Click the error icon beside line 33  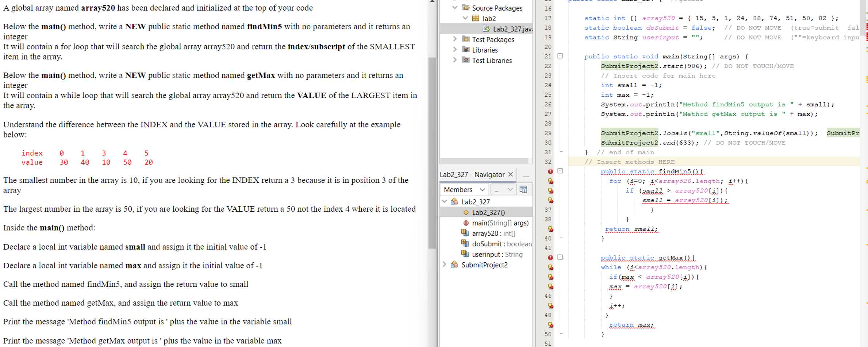tap(550, 171)
